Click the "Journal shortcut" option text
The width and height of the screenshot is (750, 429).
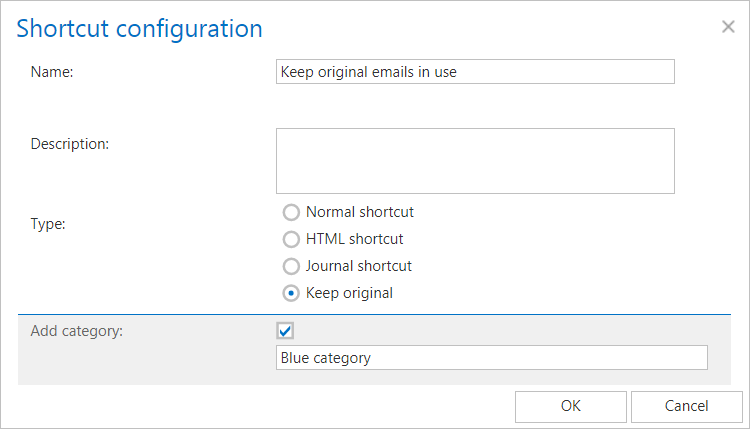click(359, 266)
